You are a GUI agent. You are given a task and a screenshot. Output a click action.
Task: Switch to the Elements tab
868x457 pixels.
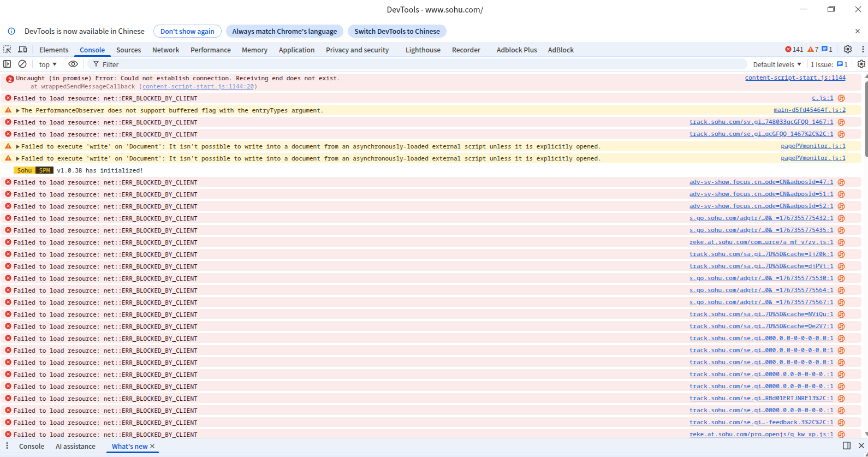[54, 50]
